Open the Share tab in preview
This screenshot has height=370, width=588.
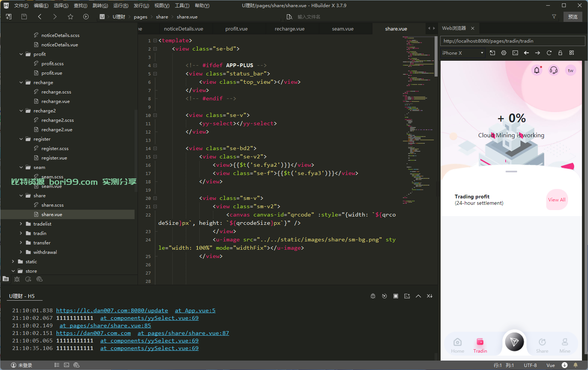pos(542,345)
